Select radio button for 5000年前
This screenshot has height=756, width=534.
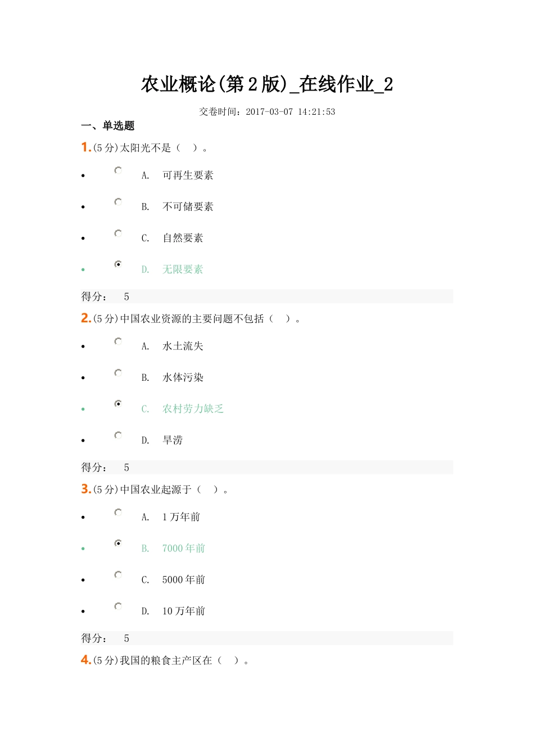[x=118, y=575]
